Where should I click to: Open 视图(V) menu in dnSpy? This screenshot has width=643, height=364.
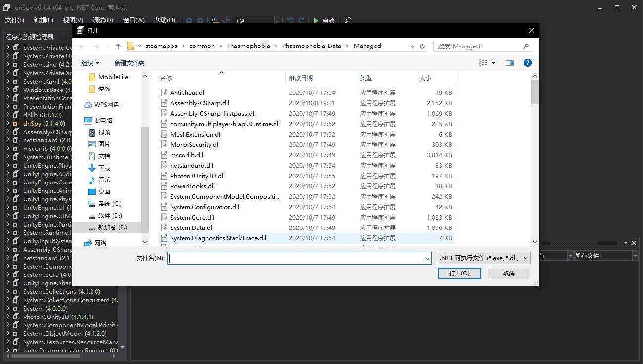(73, 20)
